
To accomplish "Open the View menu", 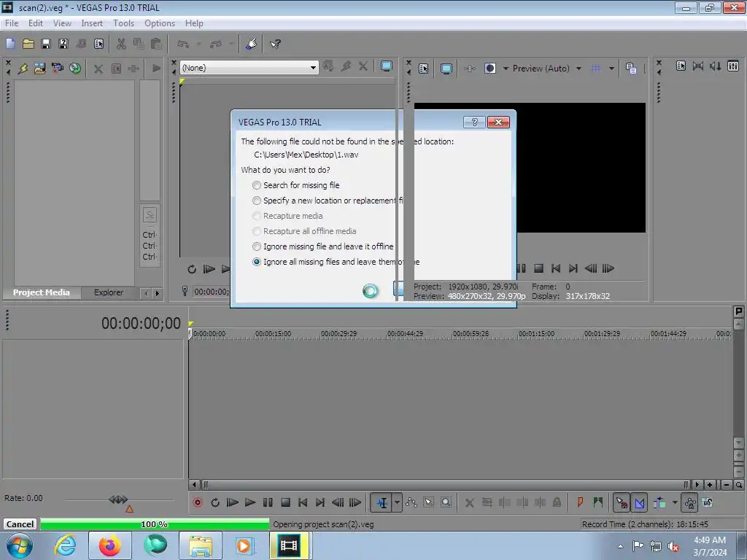I will [62, 23].
